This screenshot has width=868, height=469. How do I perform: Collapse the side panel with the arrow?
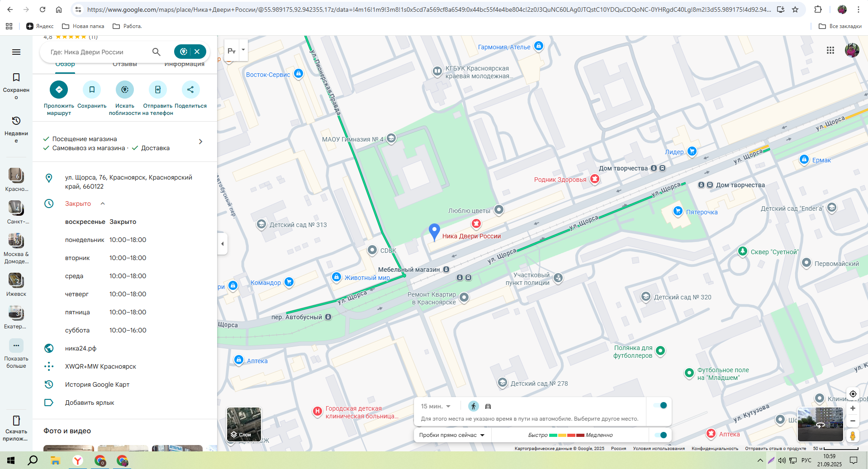(x=222, y=244)
